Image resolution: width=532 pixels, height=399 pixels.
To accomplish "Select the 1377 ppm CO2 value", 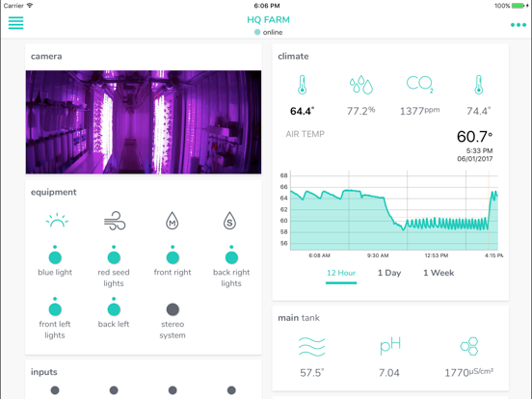I will 419,111.
